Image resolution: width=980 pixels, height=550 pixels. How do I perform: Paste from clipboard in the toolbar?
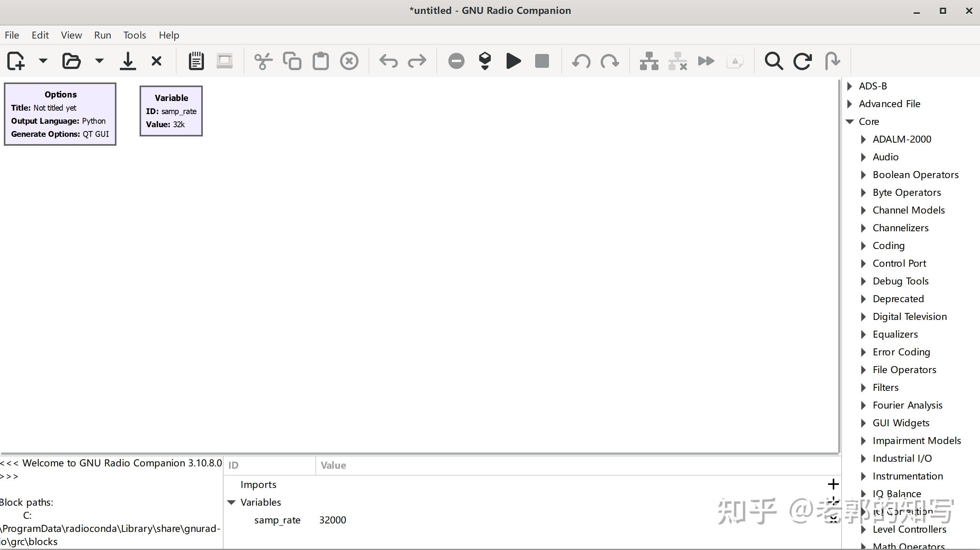320,61
